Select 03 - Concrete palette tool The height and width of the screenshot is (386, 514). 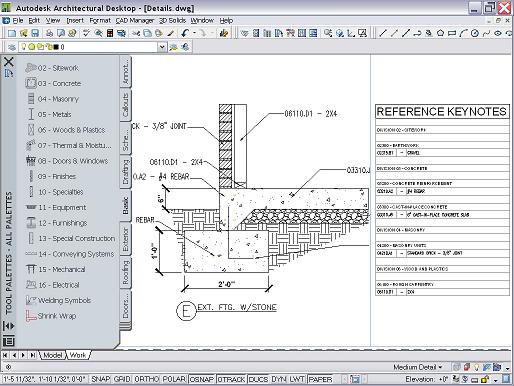(53, 83)
